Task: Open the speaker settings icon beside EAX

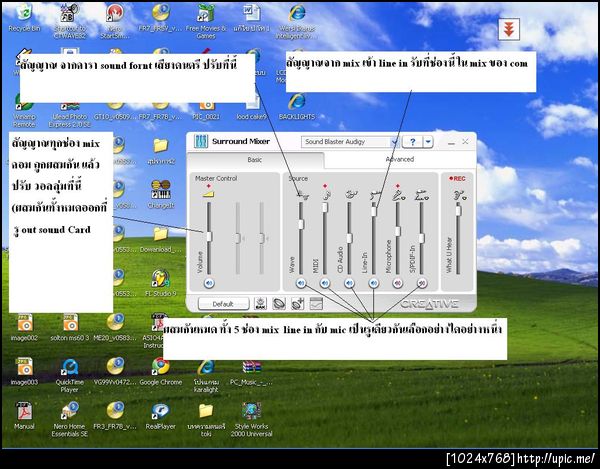Action: [279, 304]
